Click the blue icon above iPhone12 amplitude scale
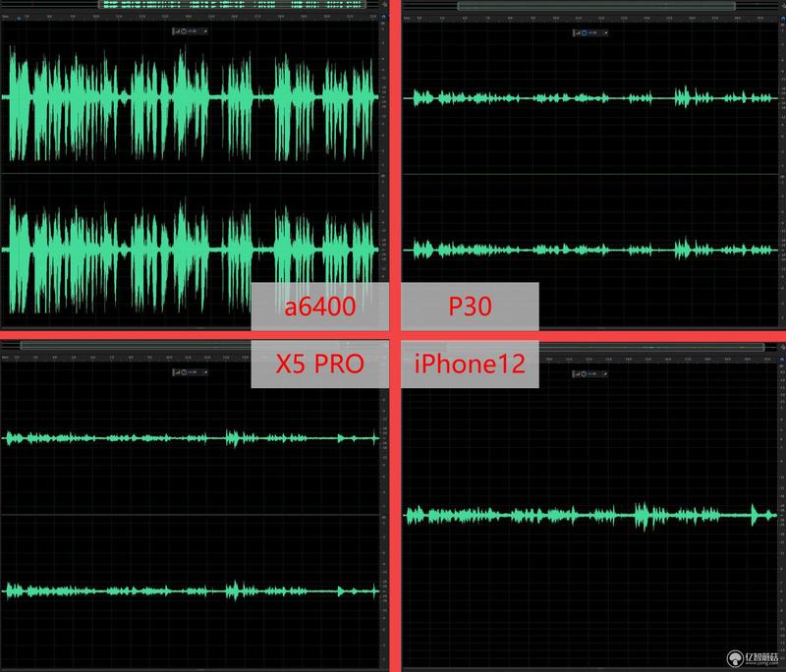The image size is (786, 672). point(782,360)
